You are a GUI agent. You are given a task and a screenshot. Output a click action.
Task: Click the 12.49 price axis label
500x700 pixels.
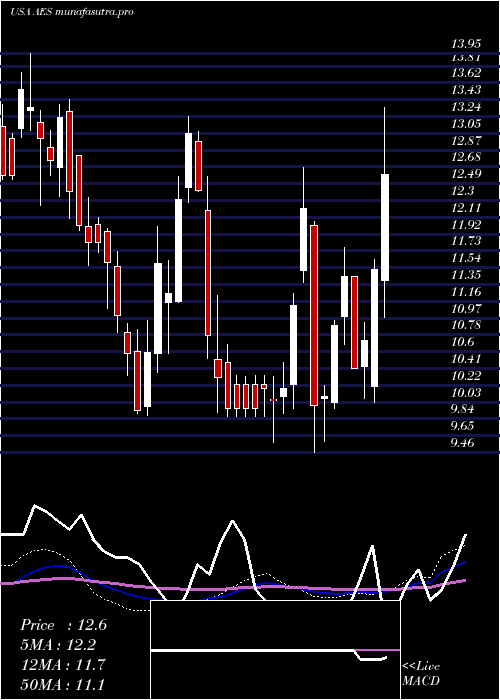tap(466, 174)
